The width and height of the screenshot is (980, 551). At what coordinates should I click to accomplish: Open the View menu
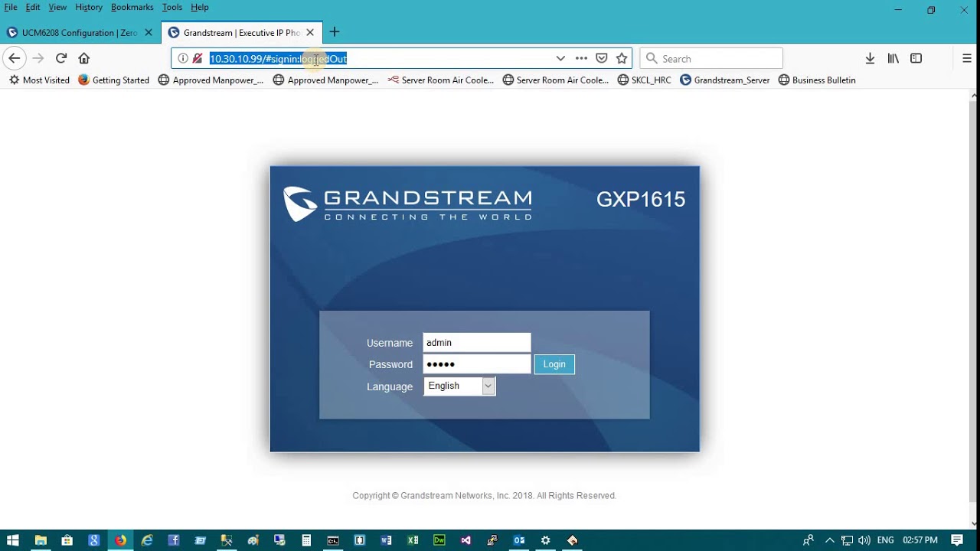click(x=57, y=7)
